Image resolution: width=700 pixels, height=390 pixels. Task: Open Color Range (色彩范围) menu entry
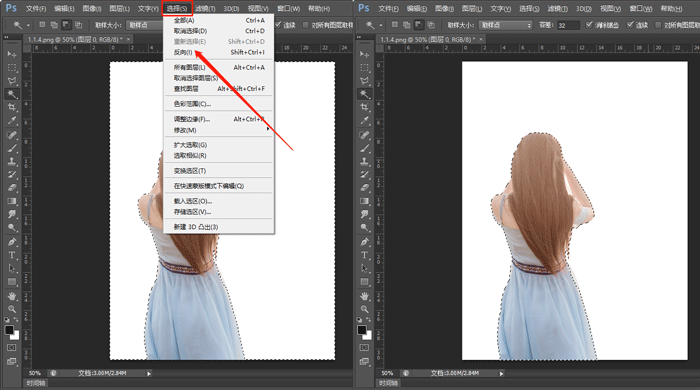point(218,104)
